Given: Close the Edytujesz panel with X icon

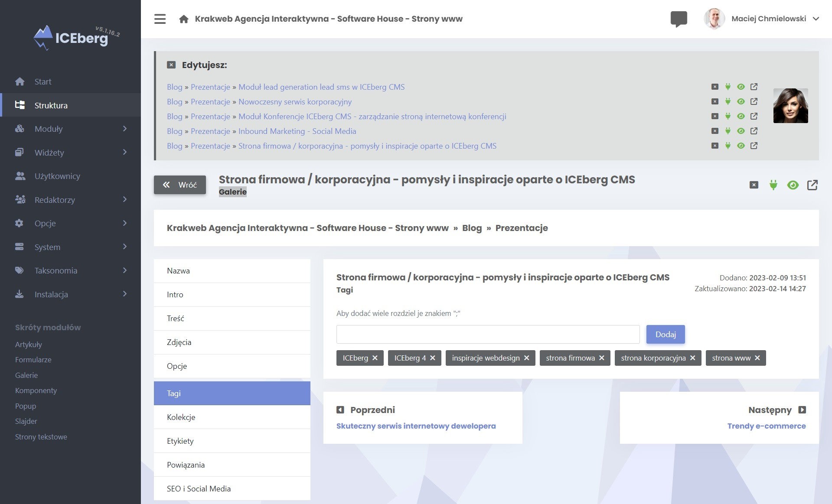Looking at the screenshot, I should coord(171,65).
